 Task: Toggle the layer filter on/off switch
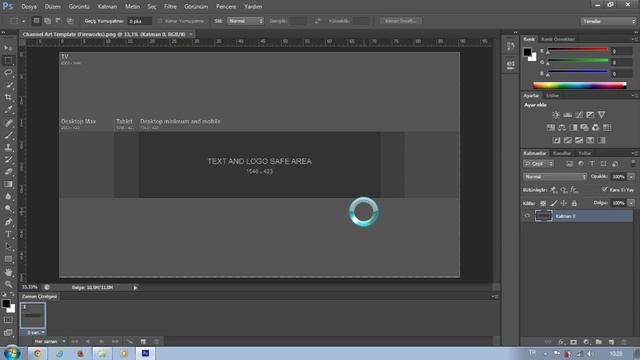click(633, 164)
